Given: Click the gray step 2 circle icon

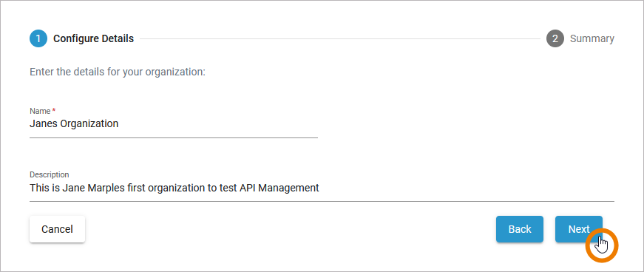Looking at the screenshot, I should 555,38.
